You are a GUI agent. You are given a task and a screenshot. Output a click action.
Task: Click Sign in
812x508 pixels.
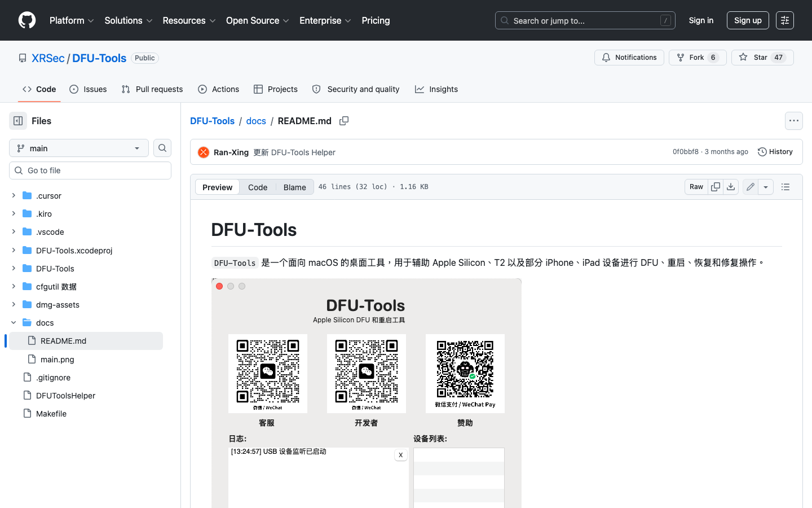[x=701, y=20]
